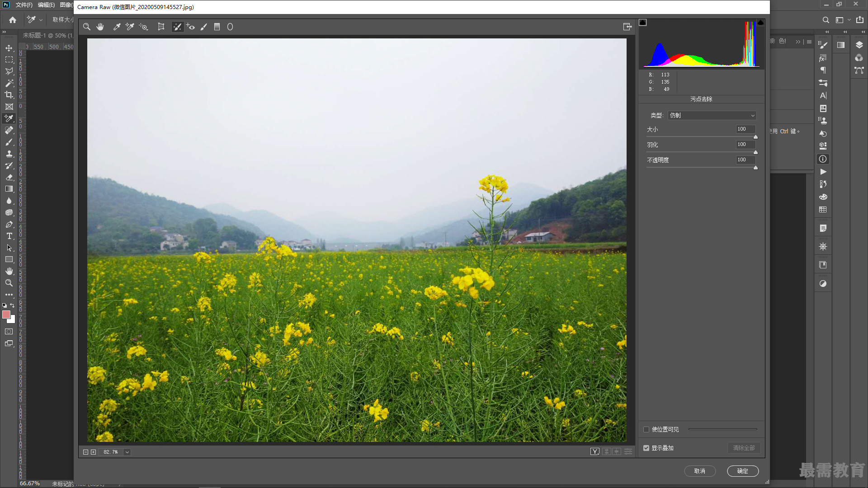Swap foreground and background colors
Screen dimensions: 868x488
coord(12,306)
